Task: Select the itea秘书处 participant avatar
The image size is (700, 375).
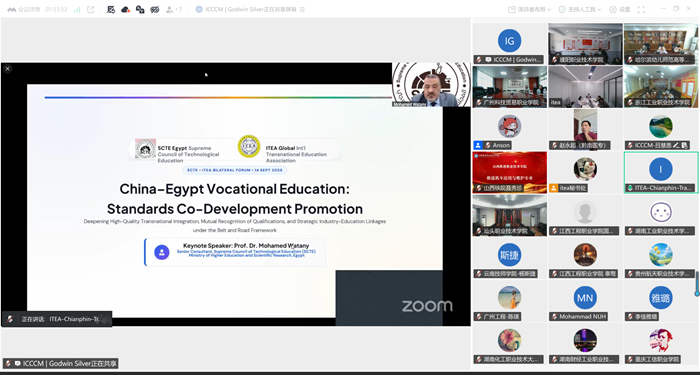Action: point(585,169)
